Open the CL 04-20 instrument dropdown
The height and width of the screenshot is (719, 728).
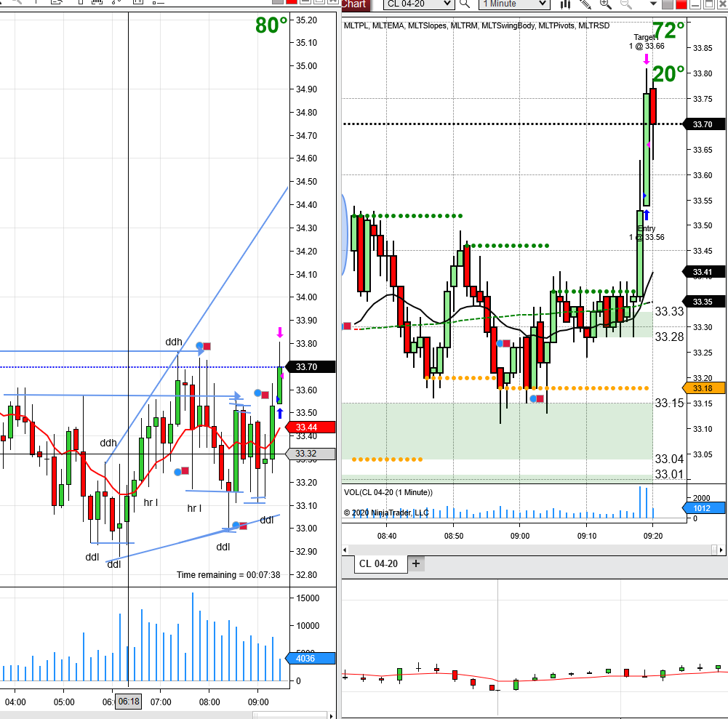(x=418, y=4)
